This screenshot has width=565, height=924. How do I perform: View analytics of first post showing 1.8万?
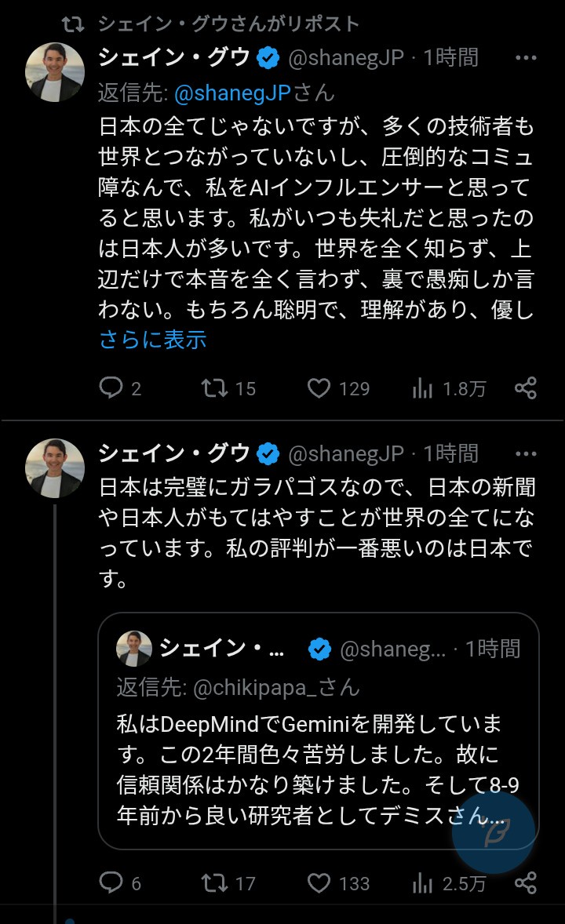(423, 388)
